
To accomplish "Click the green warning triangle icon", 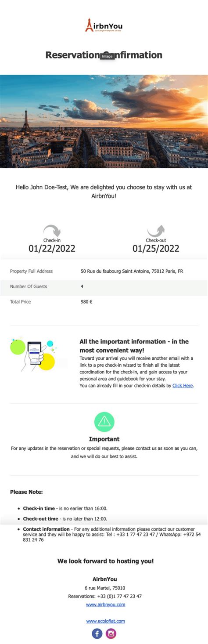I will click(x=104, y=422).
